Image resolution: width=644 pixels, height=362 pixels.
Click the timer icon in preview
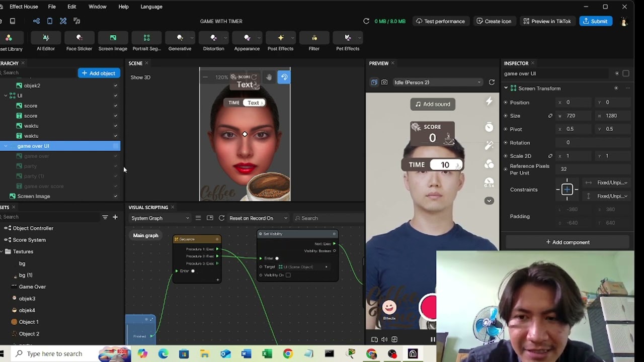(x=489, y=127)
